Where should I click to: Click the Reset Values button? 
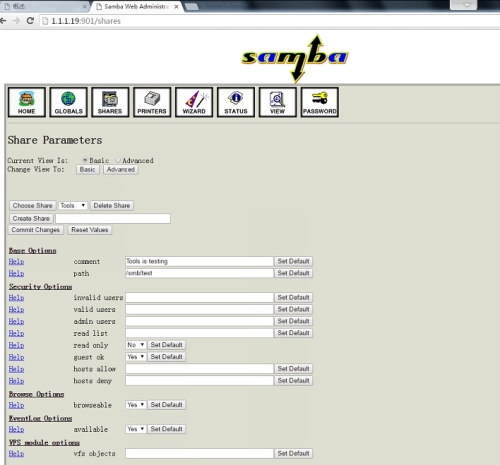[x=90, y=230]
